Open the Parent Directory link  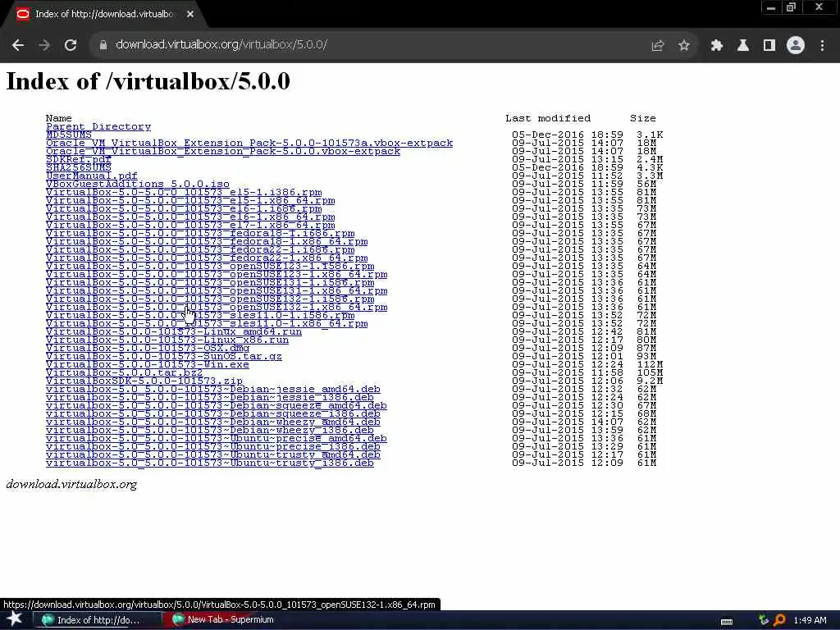pos(98,126)
